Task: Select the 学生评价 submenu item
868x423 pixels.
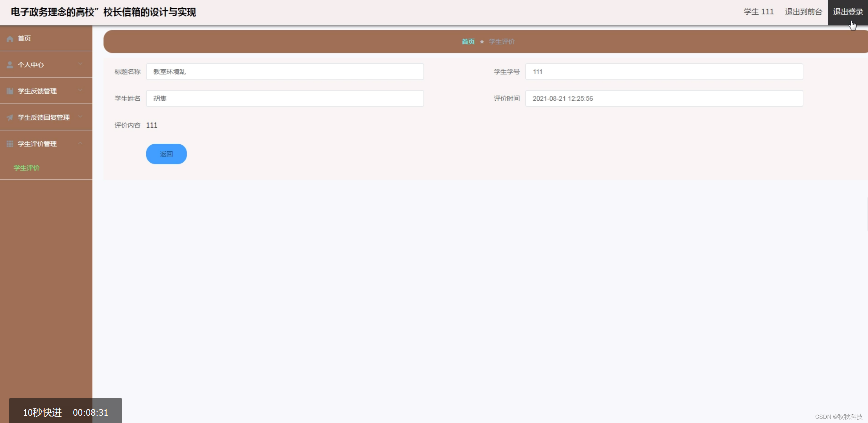Action: tap(26, 168)
